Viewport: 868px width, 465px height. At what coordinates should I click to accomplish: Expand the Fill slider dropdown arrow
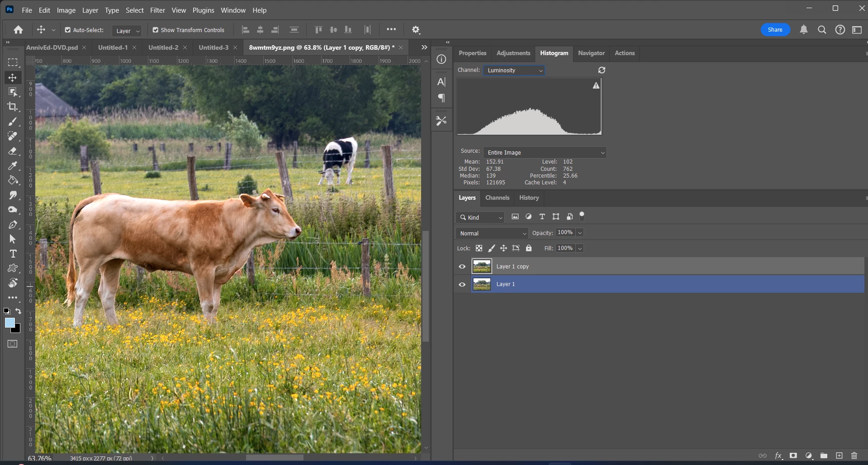point(580,249)
